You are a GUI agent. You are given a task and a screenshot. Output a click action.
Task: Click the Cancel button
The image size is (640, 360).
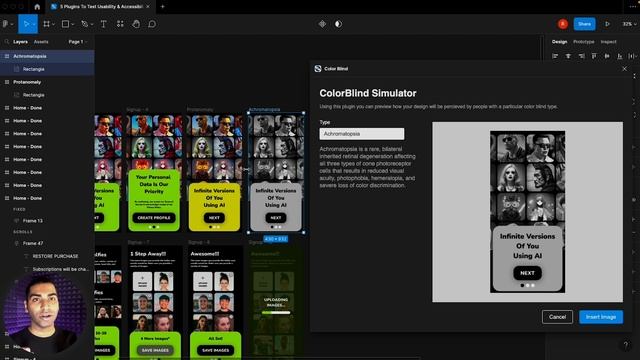click(557, 317)
